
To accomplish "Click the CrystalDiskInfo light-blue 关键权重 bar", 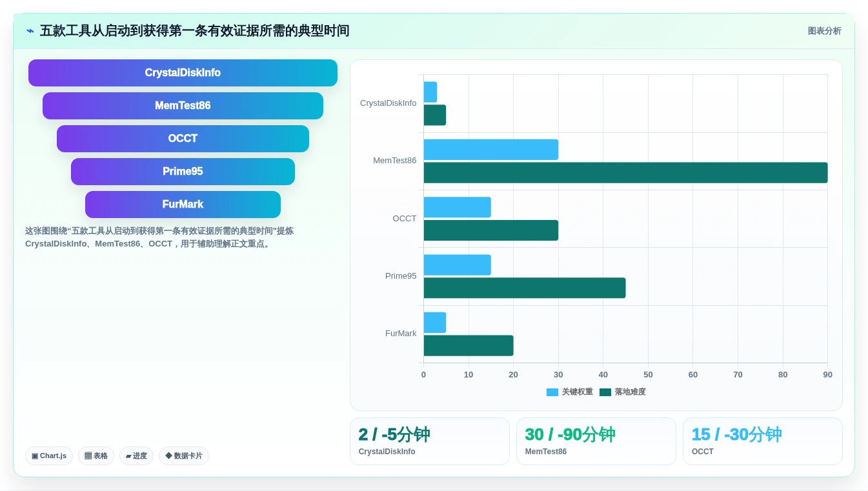I will click(430, 92).
